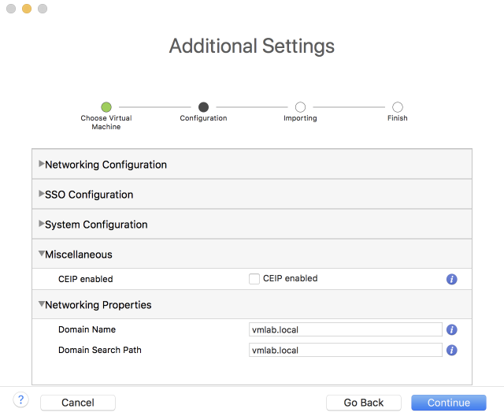Viewport: 504px width, 420px height.
Task: Click into the Domain Name text field
Action: (345, 330)
